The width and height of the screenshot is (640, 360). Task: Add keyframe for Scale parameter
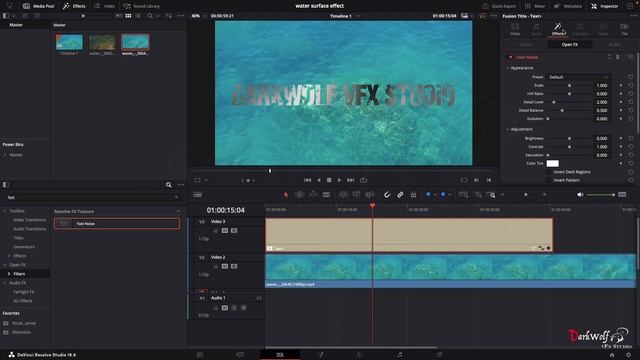pos(621,85)
